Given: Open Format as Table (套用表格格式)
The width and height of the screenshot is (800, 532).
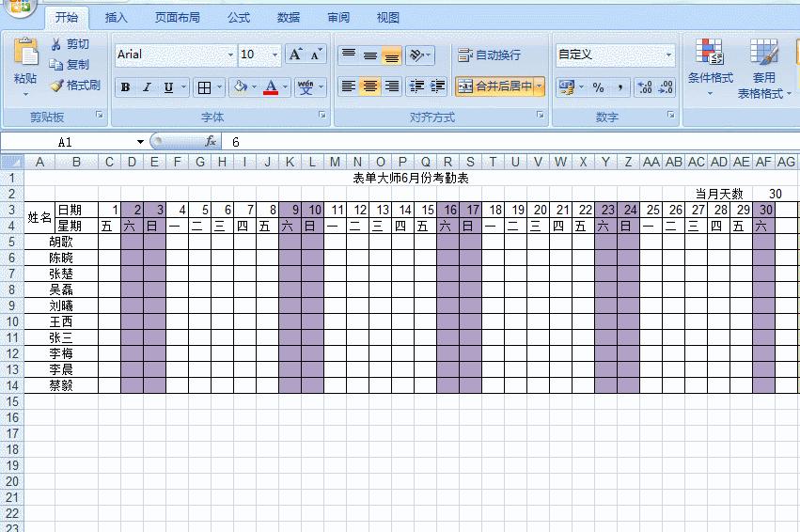Looking at the screenshot, I should coord(763,69).
